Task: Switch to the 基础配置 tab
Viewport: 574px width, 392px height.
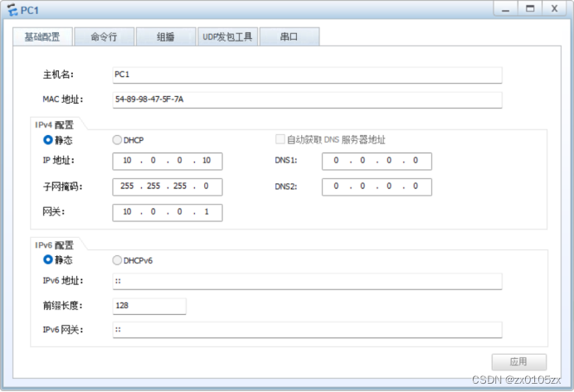Action: click(42, 36)
